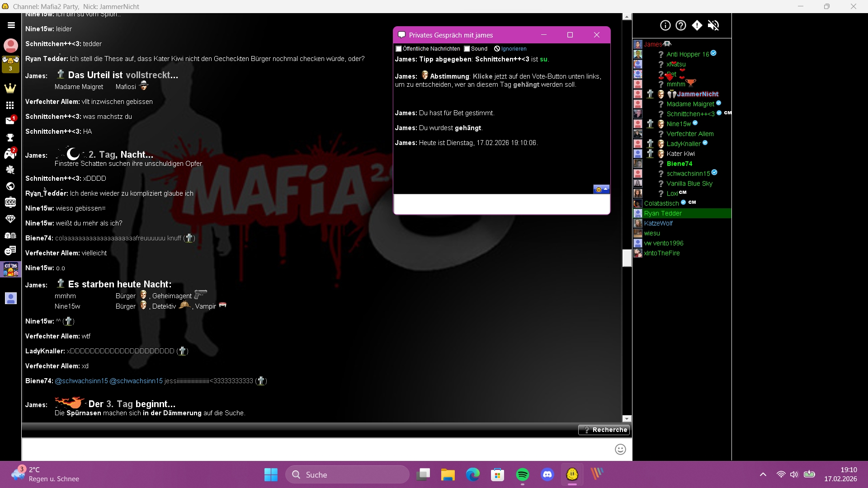Image resolution: width=868 pixels, height=488 pixels.
Task: Click the main chat message input field
Action: pyautogui.click(x=316, y=449)
